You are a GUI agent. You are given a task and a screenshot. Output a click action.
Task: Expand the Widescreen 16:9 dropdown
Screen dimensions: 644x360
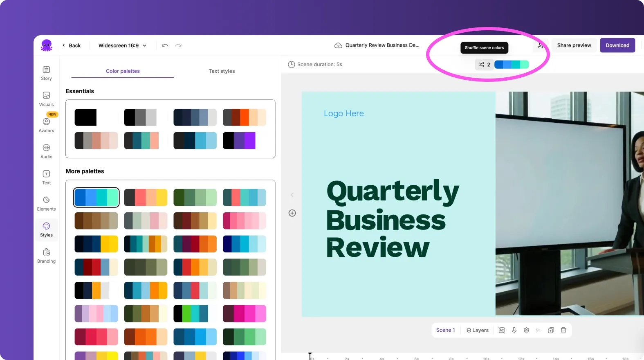coord(122,45)
